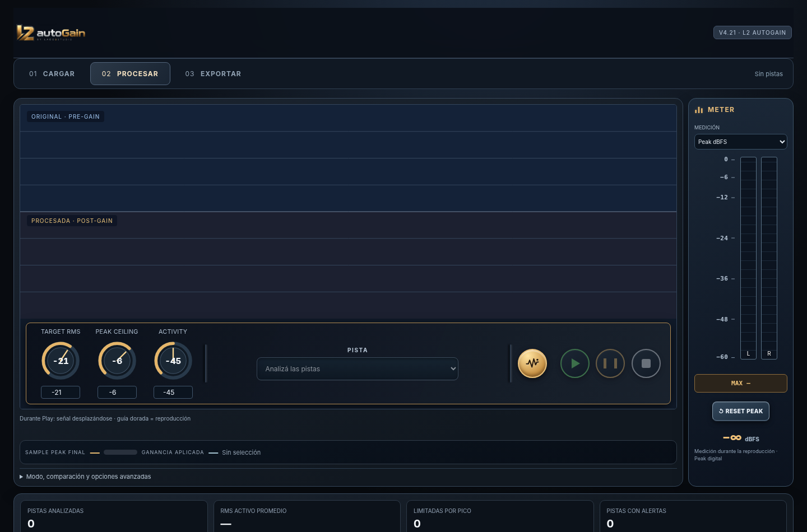
Task: Click the Peak Ceiling value field -6
Action: tap(117, 393)
